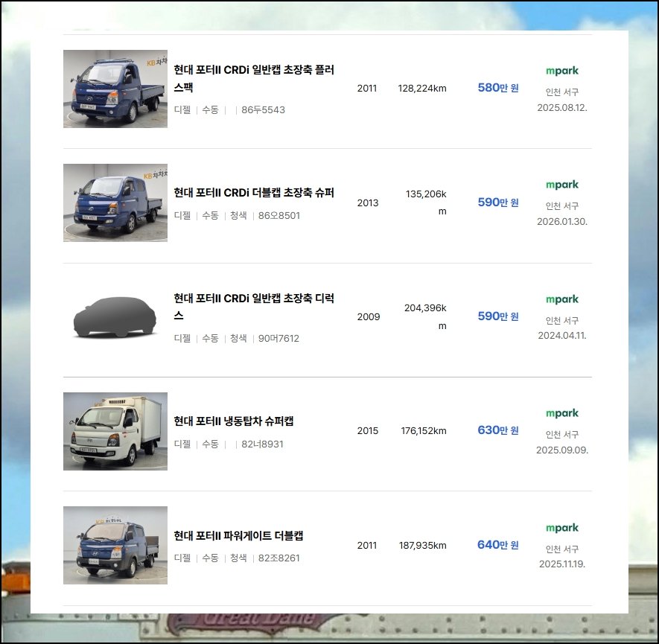The image size is (659, 644).
Task: Click 인천 서구 location in the 86두5543 row
Action: (562, 92)
